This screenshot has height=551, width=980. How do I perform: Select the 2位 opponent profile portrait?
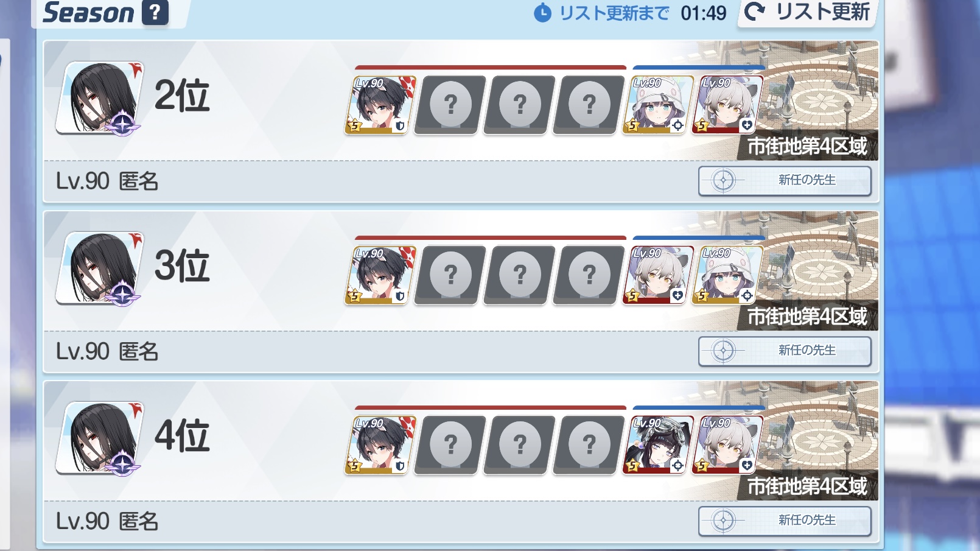coord(100,97)
